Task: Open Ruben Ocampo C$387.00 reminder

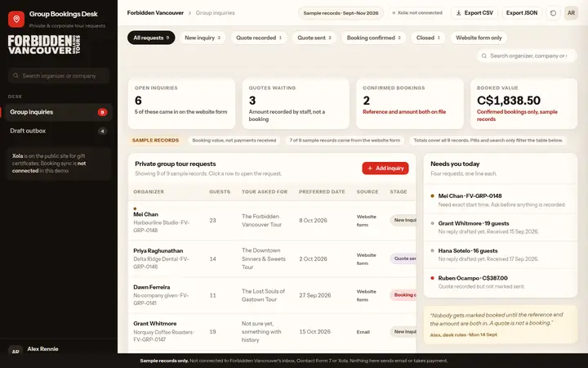Action: click(x=501, y=282)
